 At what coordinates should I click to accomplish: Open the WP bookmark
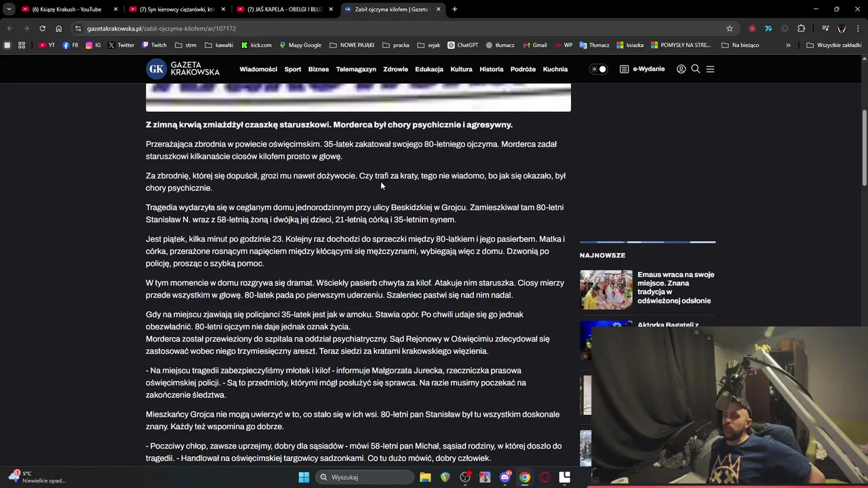[x=564, y=45]
